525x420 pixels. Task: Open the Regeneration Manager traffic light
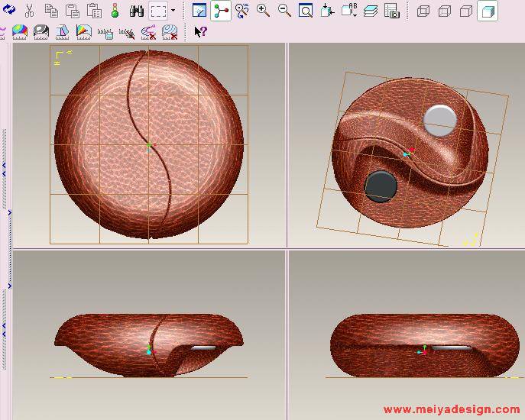[115, 11]
